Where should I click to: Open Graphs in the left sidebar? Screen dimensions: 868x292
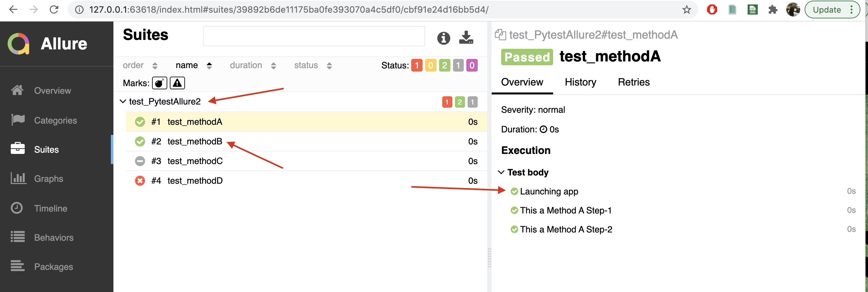48,179
